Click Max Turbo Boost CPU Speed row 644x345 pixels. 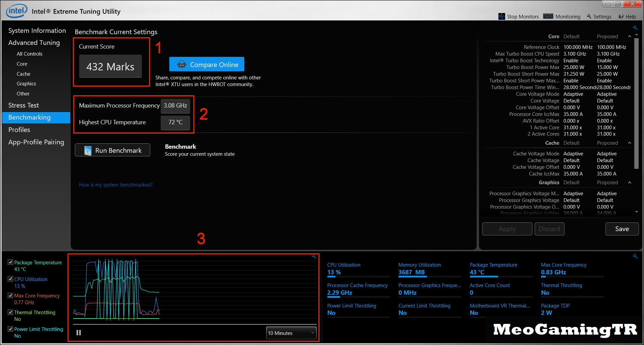(557, 54)
